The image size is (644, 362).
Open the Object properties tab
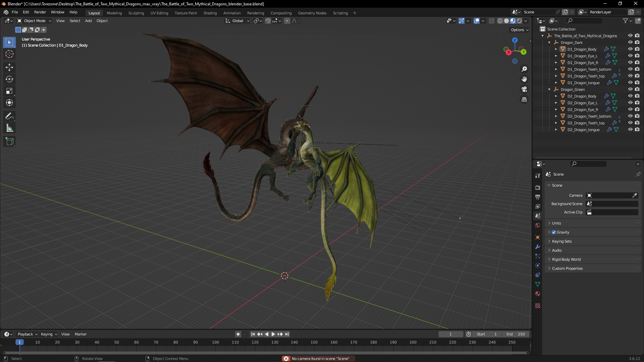coord(538,237)
